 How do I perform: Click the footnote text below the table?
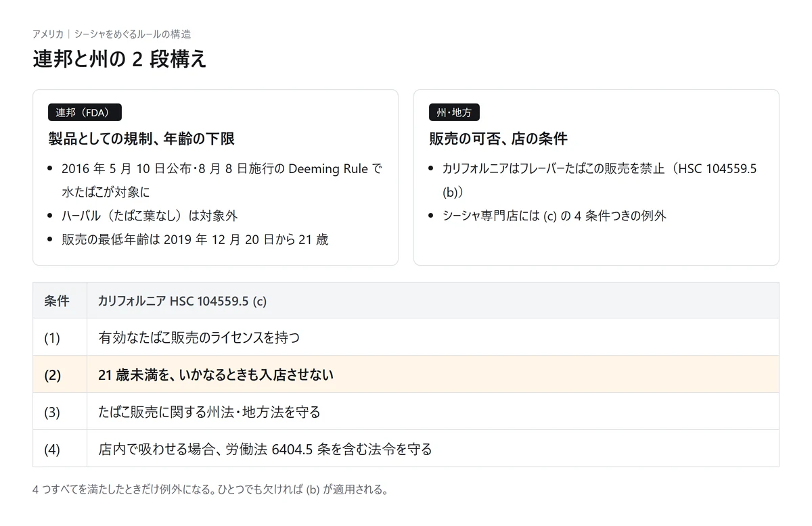[210, 489]
